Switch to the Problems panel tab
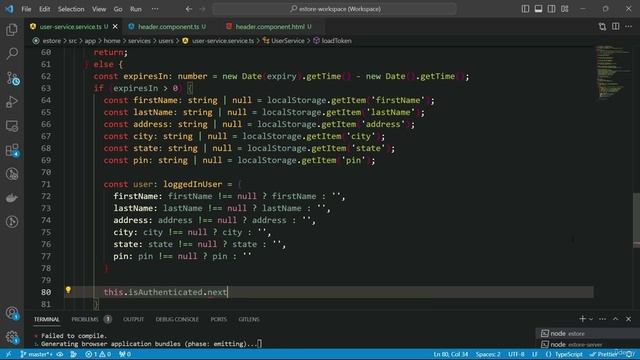The image size is (640, 360). click(x=85, y=319)
